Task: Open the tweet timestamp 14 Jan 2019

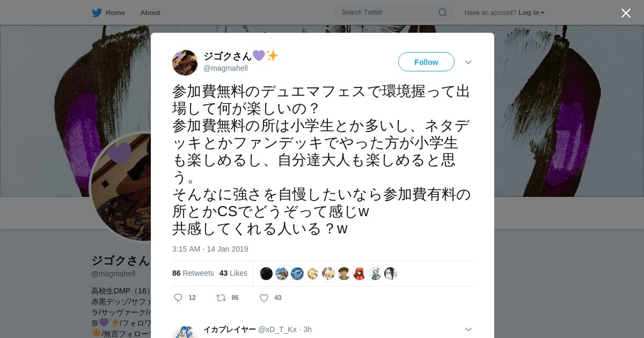Action: pyautogui.click(x=210, y=249)
